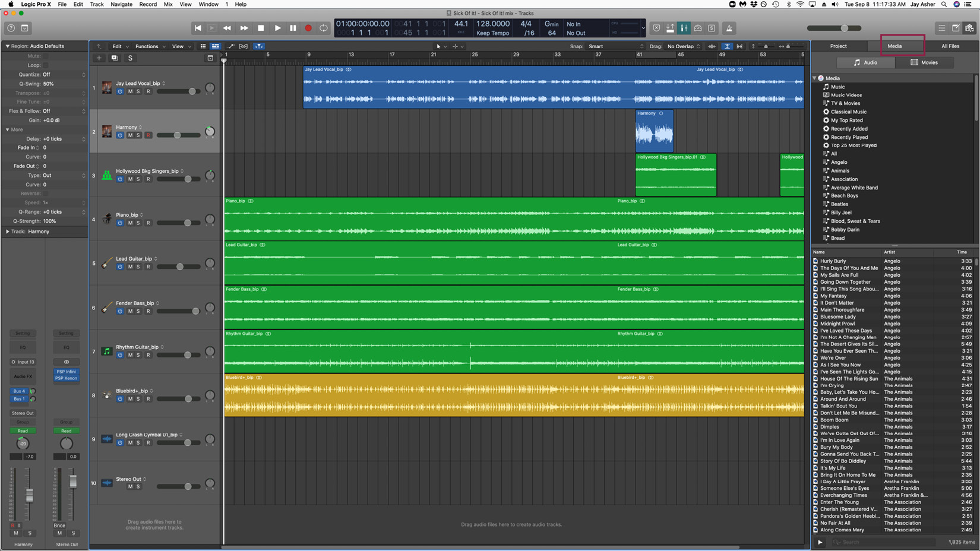Open the Edit dropdown in Tracks area

click(x=121, y=46)
